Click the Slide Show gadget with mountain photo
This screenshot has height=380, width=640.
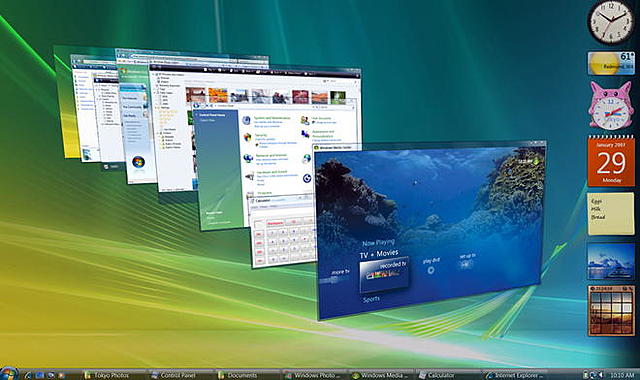pyautogui.click(x=611, y=261)
